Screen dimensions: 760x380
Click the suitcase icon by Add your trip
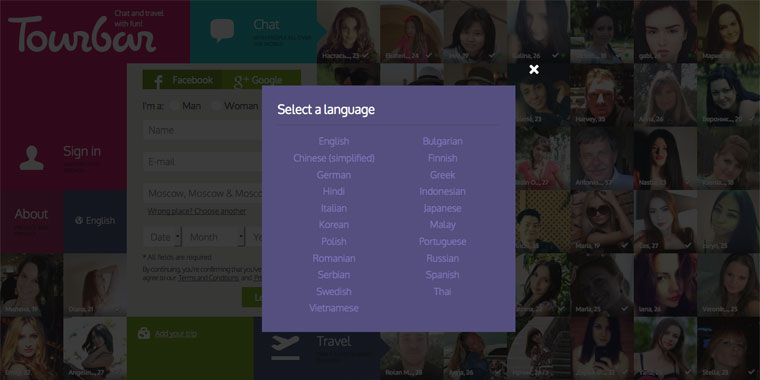pyautogui.click(x=143, y=333)
